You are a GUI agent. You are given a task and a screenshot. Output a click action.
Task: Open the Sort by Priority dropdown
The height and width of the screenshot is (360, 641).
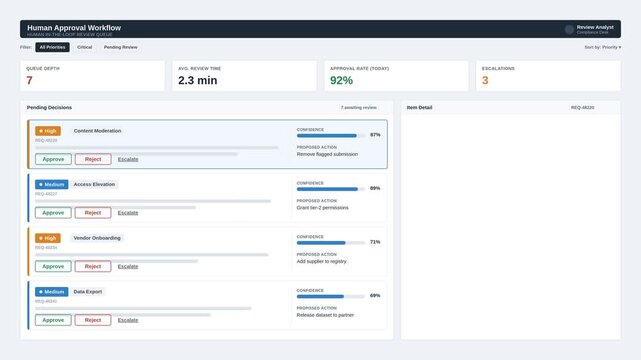(603, 47)
